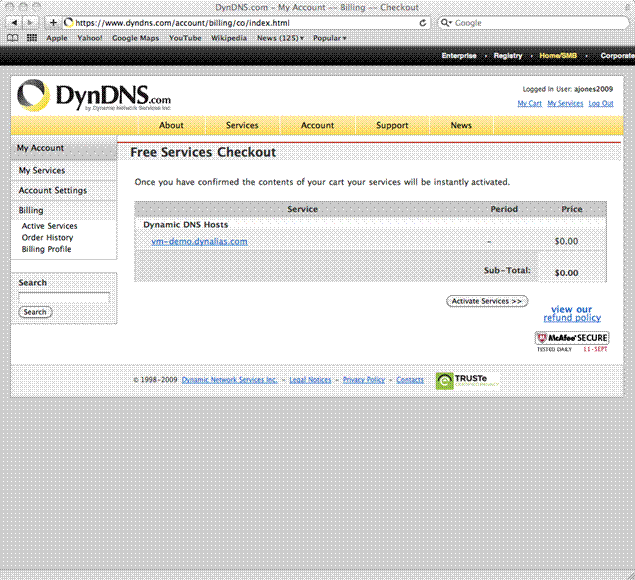Click the Dynamic DNS Hosts row label
The image size is (635, 580).
tap(185, 225)
